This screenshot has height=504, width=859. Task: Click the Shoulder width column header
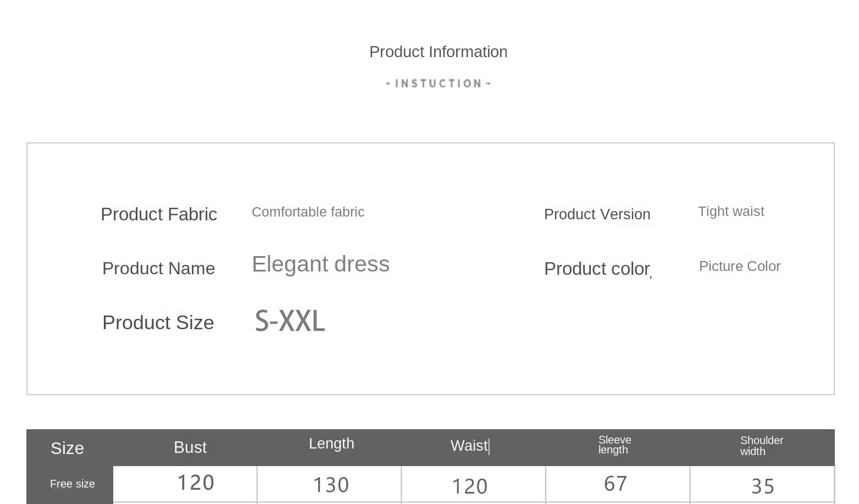[x=762, y=446]
